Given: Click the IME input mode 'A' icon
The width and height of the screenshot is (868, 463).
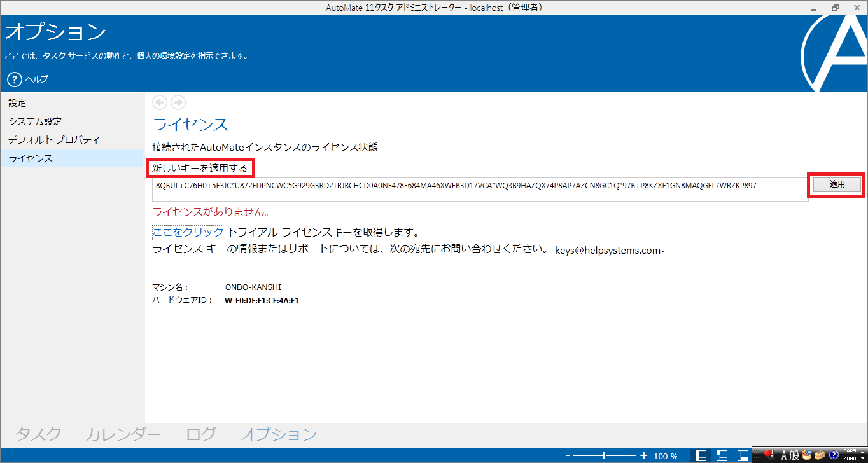Looking at the screenshot, I should [784, 455].
